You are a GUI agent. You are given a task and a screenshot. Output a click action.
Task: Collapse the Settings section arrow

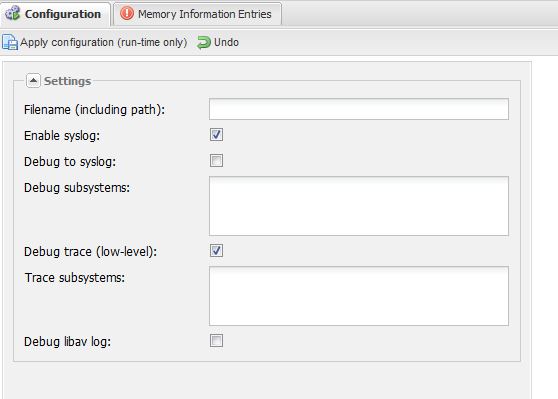tap(33, 81)
